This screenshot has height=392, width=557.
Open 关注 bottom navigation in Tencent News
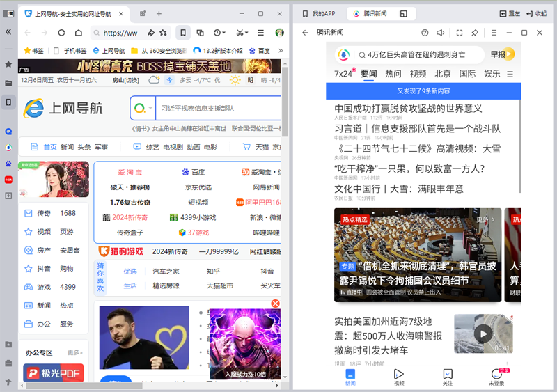(448, 377)
